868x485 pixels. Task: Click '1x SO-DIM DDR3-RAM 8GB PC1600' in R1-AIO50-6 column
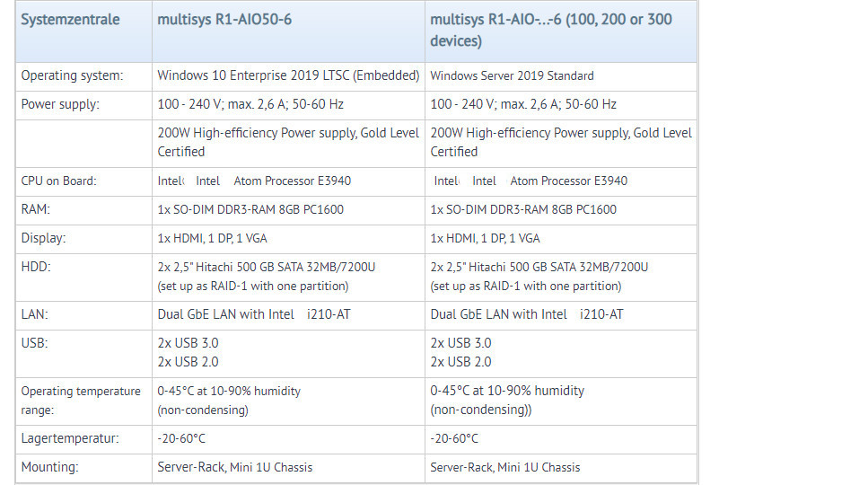tap(250, 209)
